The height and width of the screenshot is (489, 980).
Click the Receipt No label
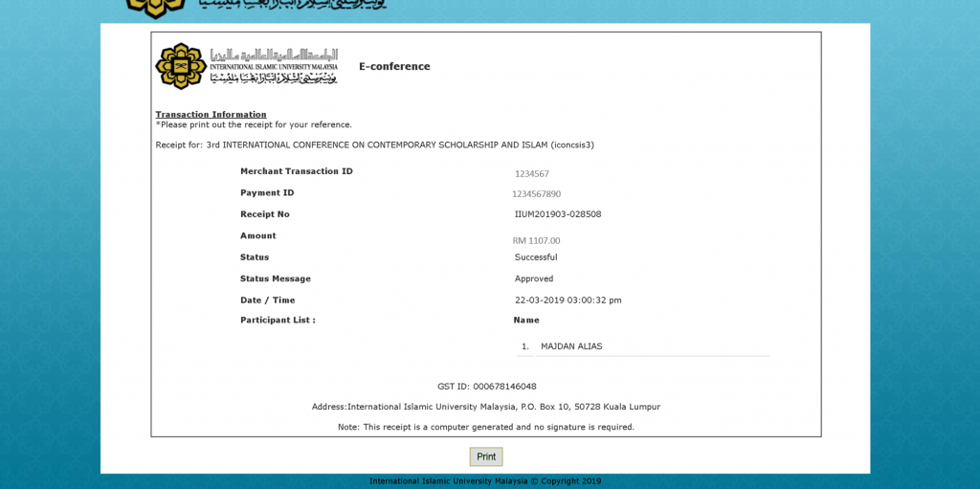pos(265,213)
